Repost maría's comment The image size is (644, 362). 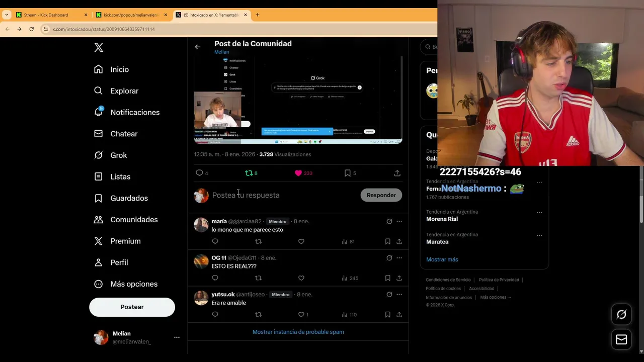258,241
